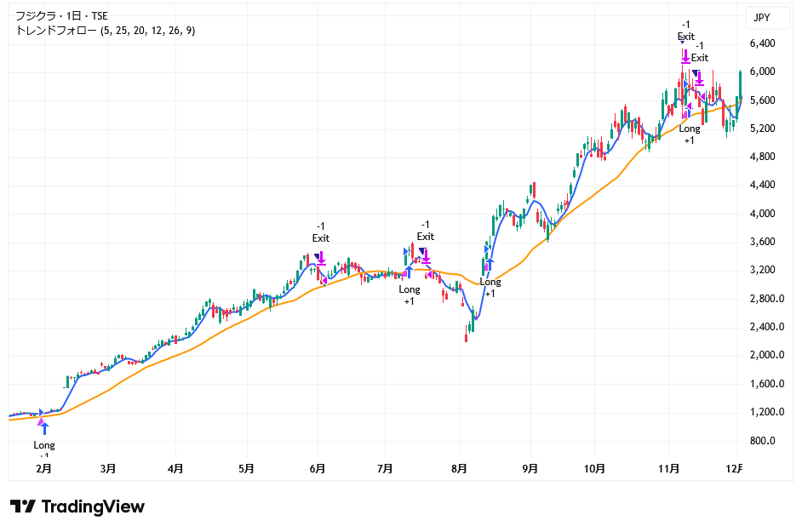Click the 9月 label on time axis

tap(530, 469)
